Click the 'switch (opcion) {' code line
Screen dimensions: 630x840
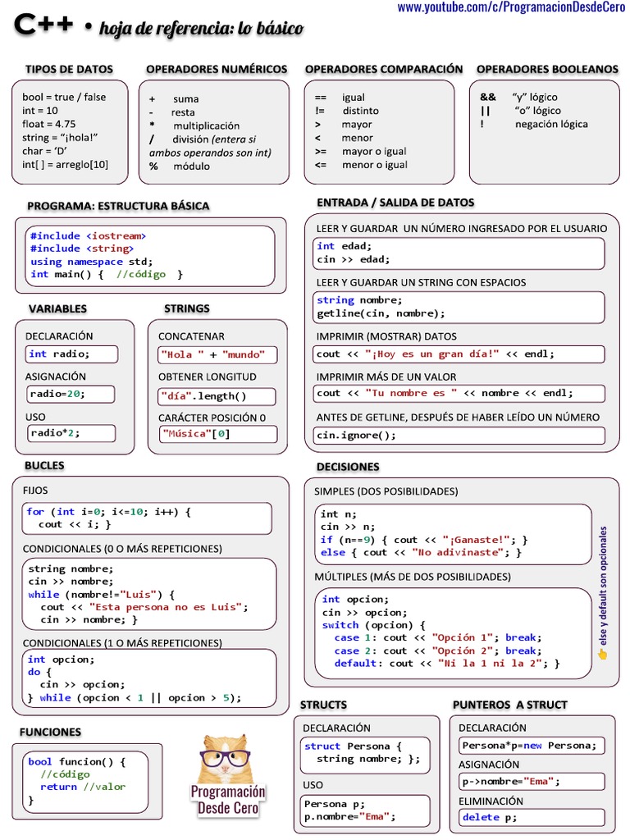[x=374, y=625]
